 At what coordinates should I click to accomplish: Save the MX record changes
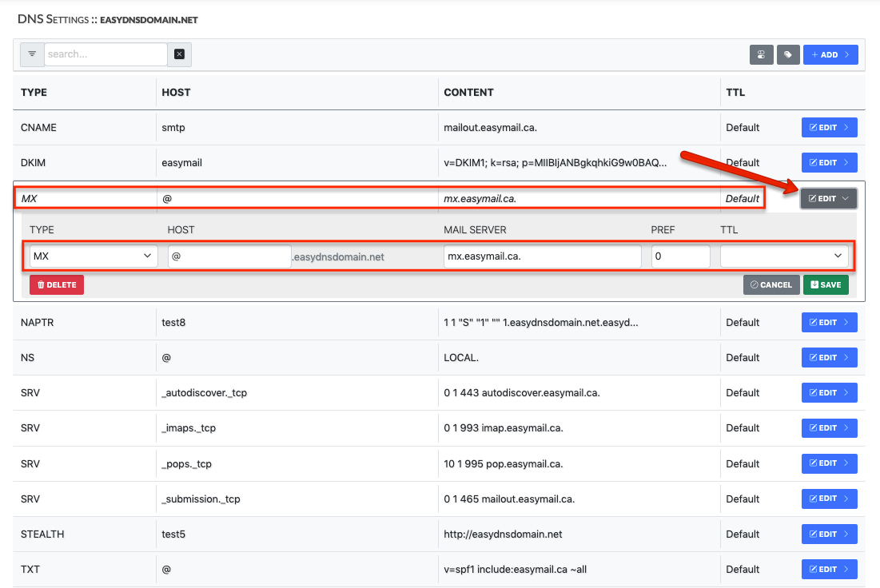(x=826, y=284)
